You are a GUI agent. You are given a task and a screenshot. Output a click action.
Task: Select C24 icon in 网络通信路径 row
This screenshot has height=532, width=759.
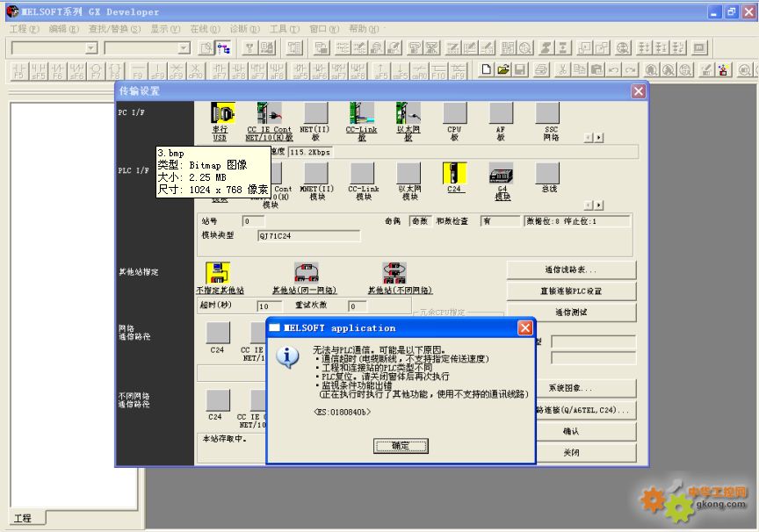pyautogui.click(x=218, y=334)
